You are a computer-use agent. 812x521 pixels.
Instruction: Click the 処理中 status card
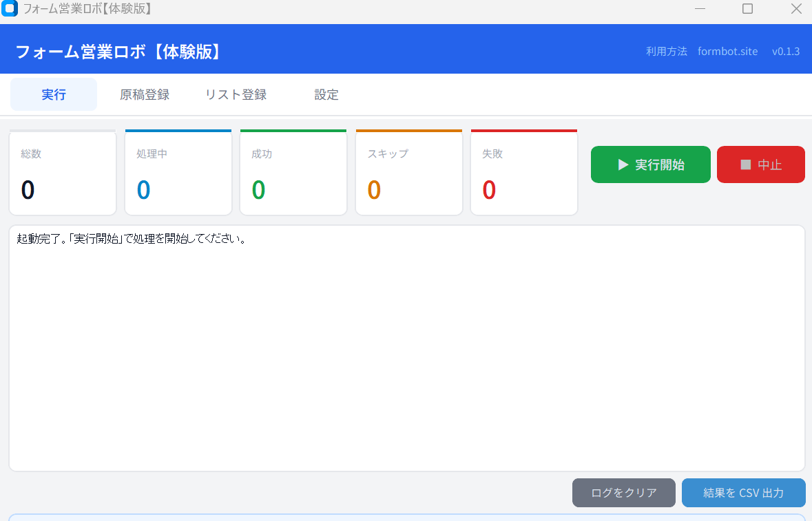tap(178, 172)
